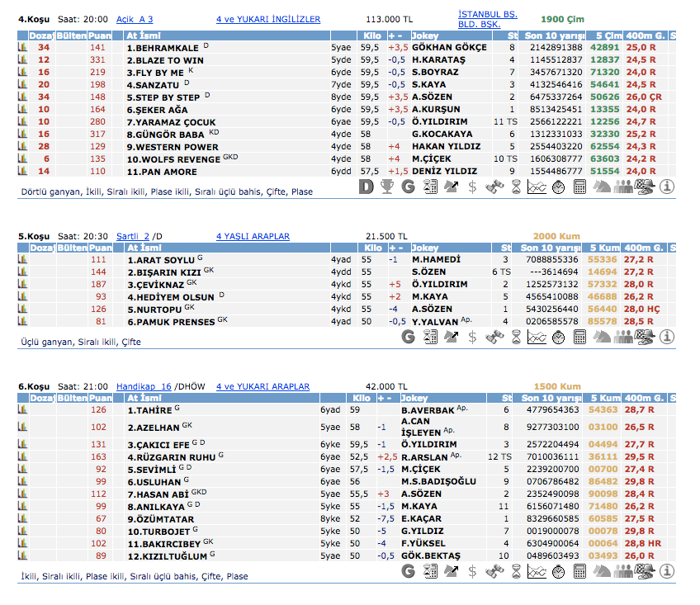The width and height of the screenshot is (700, 605).
Task: Open the 4 ve YUKARI İNGİLİZLER link
Action: click(268, 19)
